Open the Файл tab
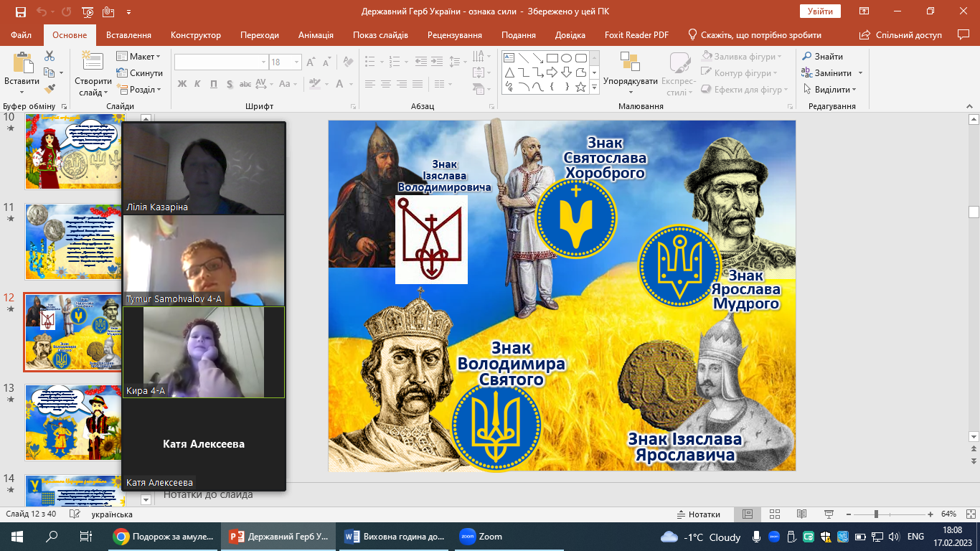Image resolution: width=980 pixels, height=551 pixels. pyautogui.click(x=21, y=35)
